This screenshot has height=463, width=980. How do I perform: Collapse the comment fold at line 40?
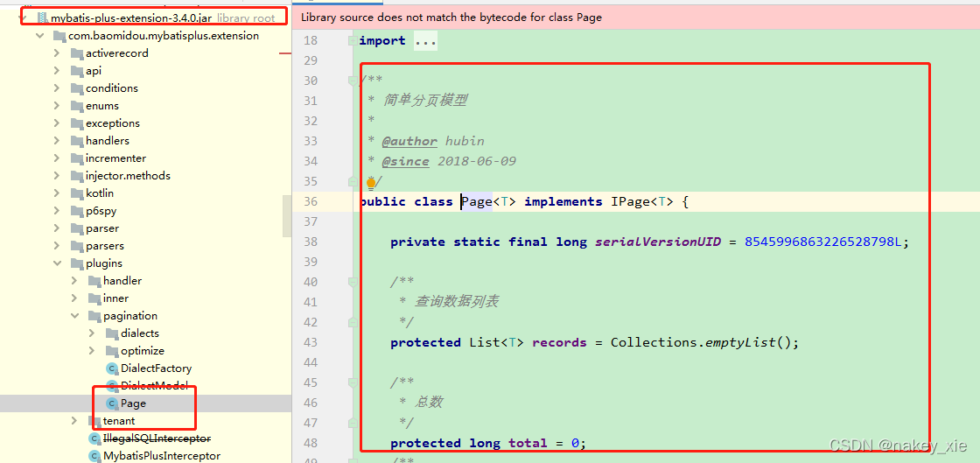click(x=353, y=282)
